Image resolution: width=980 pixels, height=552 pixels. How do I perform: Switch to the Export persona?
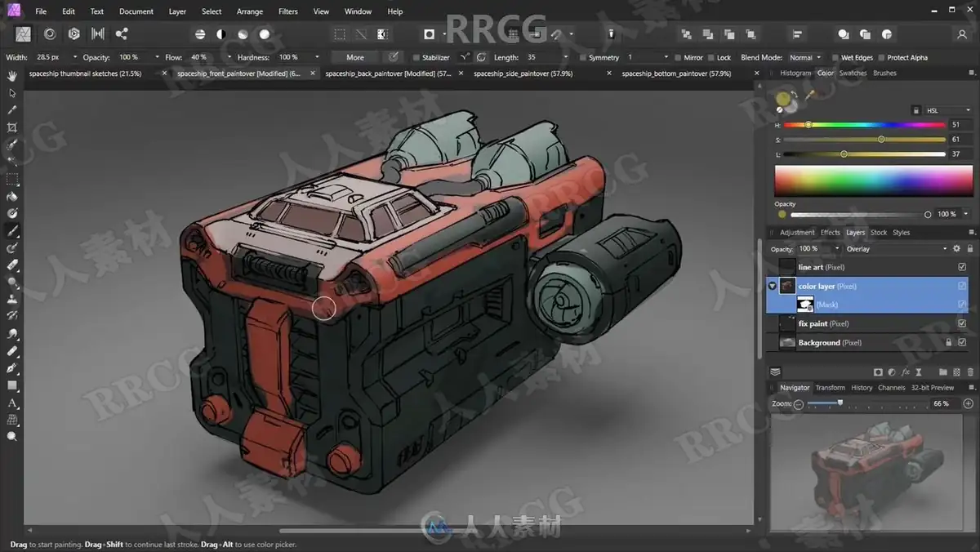point(122,34)
